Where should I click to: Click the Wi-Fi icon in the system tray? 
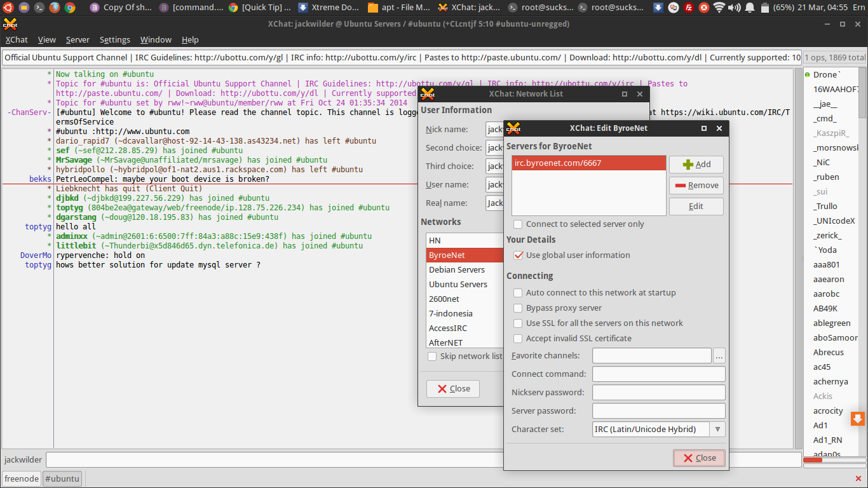[718, 8]
